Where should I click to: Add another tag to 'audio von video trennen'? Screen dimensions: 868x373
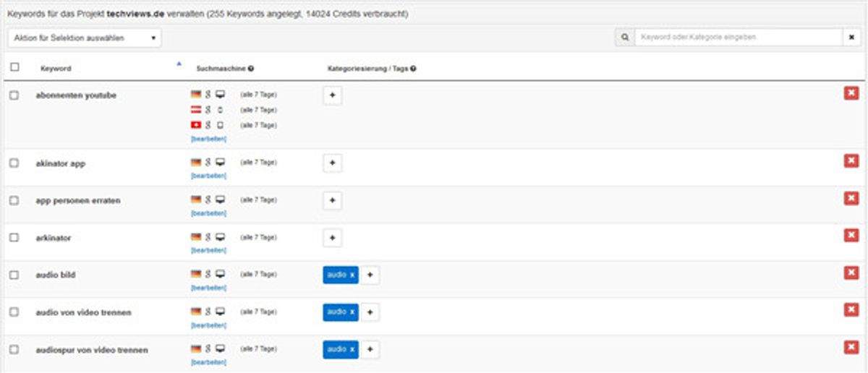click(370, 312)
